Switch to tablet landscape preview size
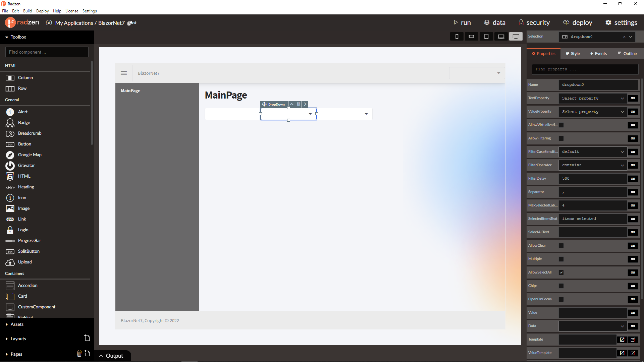This screenshot has width=644, height=362. (x=472, y=36)
